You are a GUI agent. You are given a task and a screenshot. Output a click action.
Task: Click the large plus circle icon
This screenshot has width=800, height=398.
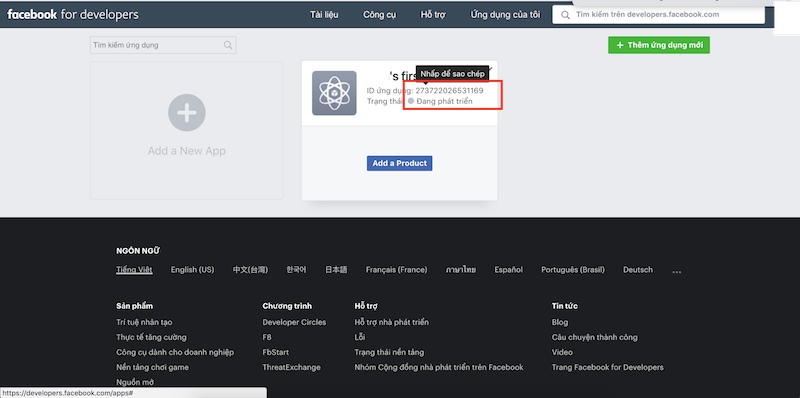coord(187,112)
